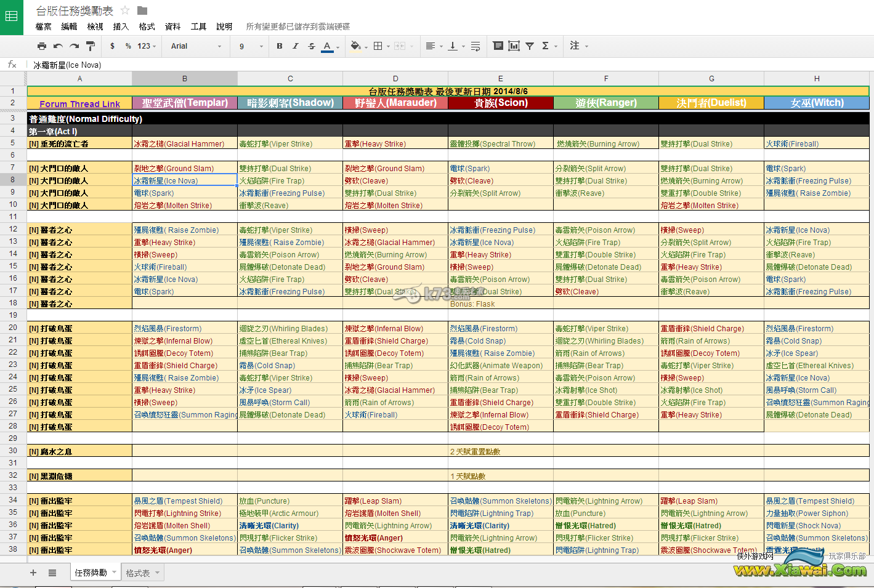
Task: Open the 插入 menu
Action: pyautogui.click(x=121, y=26)
